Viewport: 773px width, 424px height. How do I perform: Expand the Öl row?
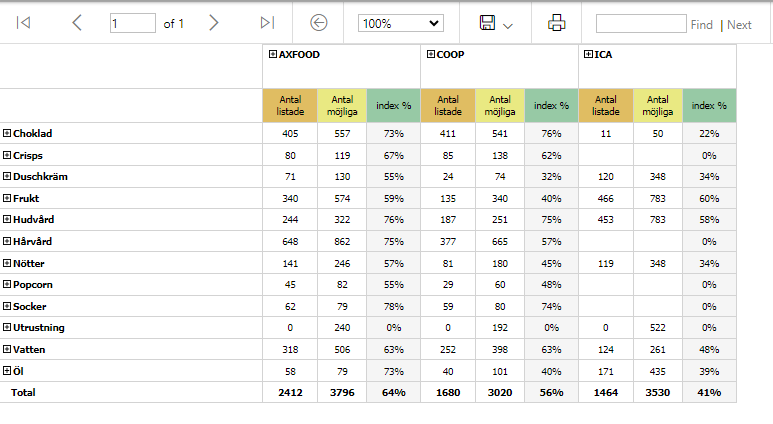tap(7, 371)
